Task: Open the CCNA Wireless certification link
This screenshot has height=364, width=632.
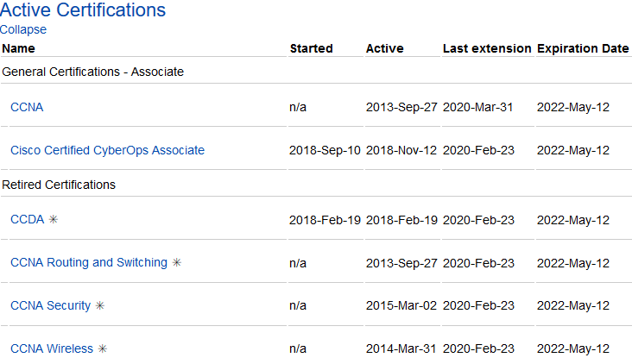Action: tap(52, 348)
